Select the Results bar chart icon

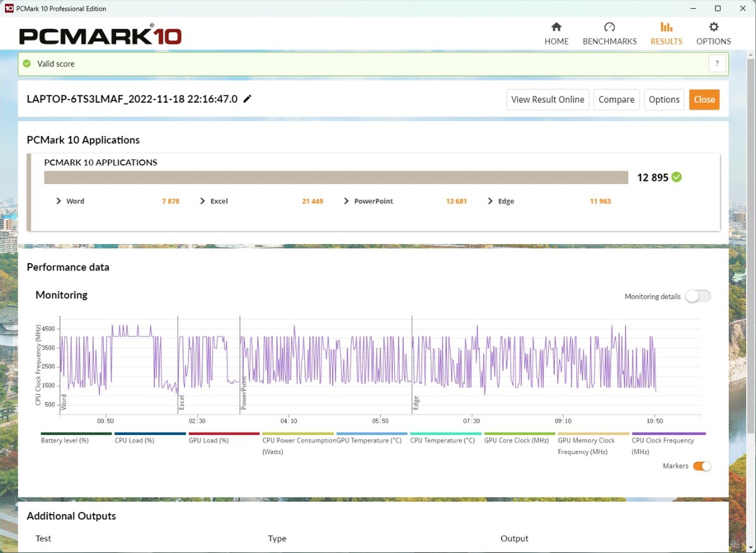[666, 27]
